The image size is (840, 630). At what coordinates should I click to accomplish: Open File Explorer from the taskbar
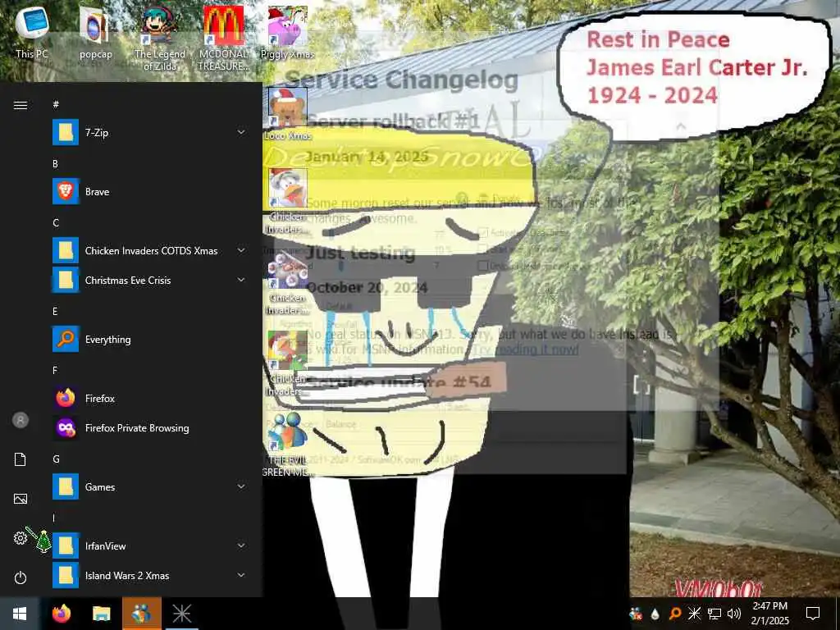pyautogui.click(x=101, y=614)
